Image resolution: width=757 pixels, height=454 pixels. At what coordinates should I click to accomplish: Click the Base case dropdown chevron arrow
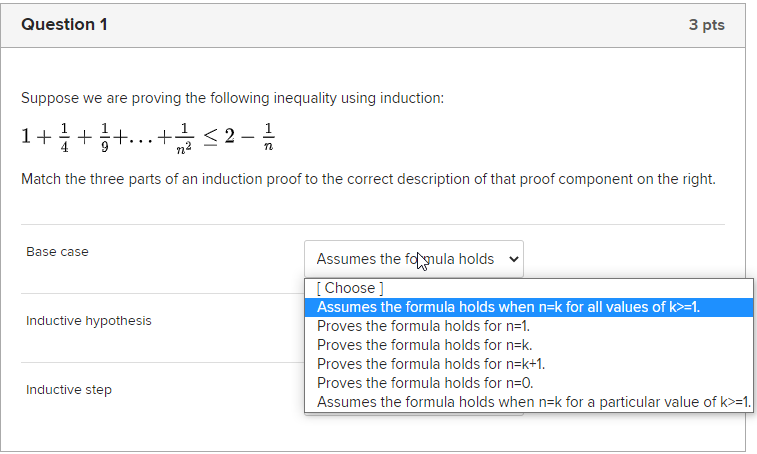[514, 259]
